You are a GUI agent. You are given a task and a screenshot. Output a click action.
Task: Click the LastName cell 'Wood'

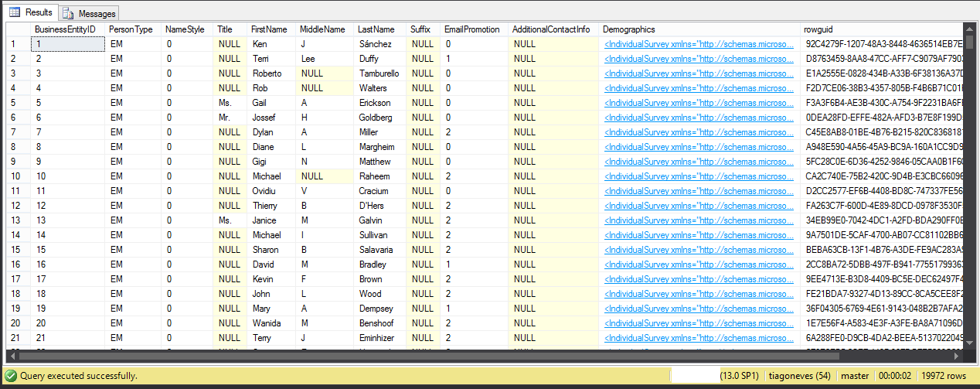[x=380, y=294]
